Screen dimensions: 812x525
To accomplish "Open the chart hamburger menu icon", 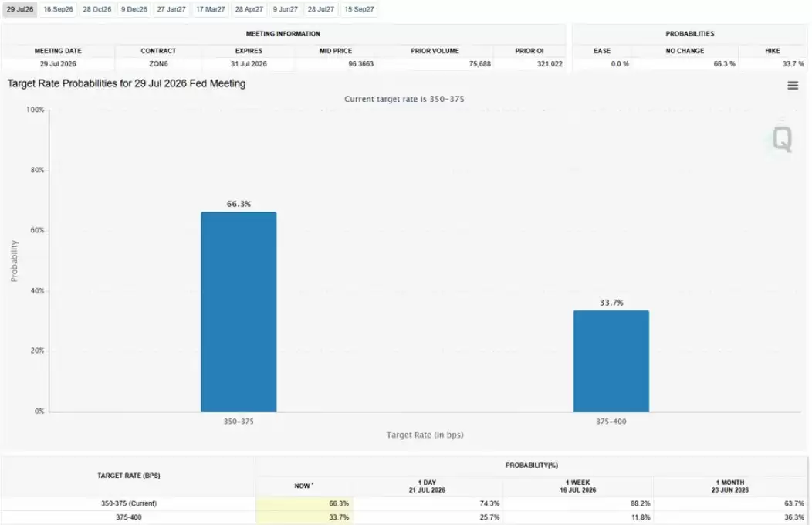I will coord(793,86).
